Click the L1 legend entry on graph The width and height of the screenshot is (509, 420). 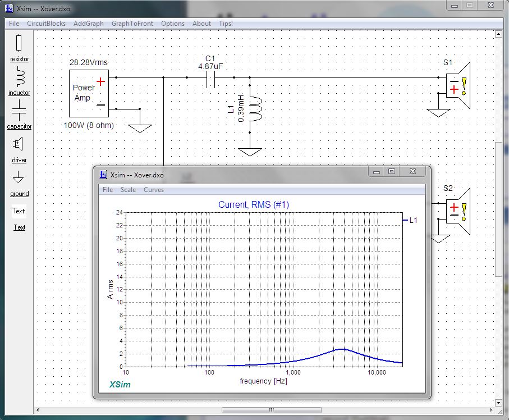coord(410,220)
